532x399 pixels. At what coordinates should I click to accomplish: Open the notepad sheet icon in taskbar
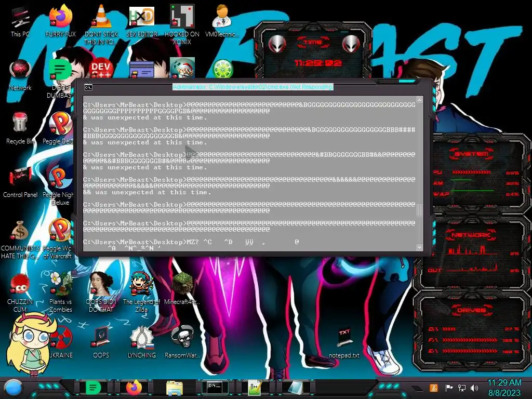click(x=295, y=388)
